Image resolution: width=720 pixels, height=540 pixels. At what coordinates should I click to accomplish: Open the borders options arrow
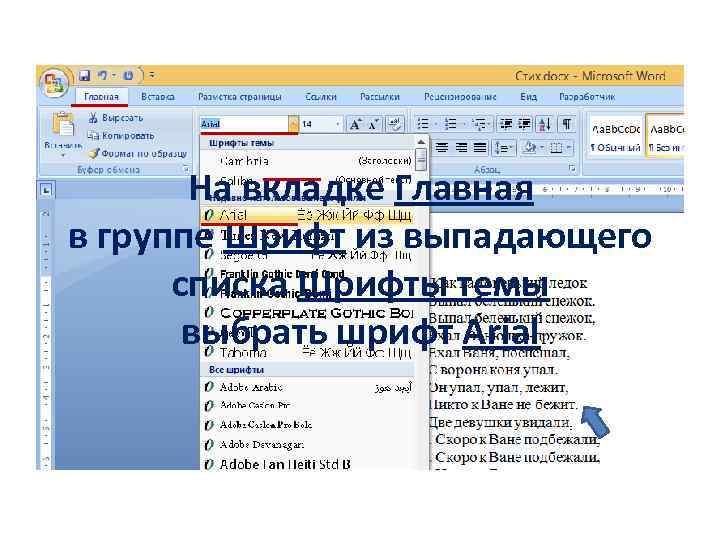[569, 148]
